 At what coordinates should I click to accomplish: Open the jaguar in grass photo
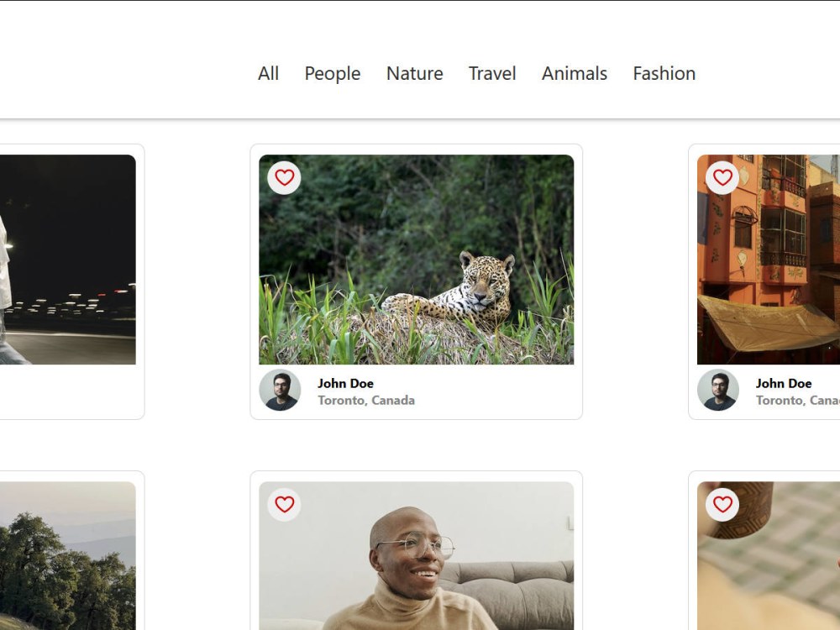pos(417,260)
